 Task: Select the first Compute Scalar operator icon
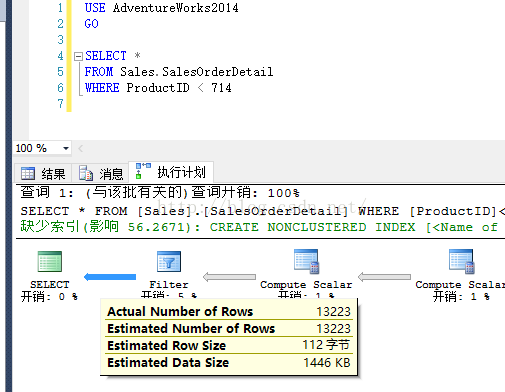(306, 262)
